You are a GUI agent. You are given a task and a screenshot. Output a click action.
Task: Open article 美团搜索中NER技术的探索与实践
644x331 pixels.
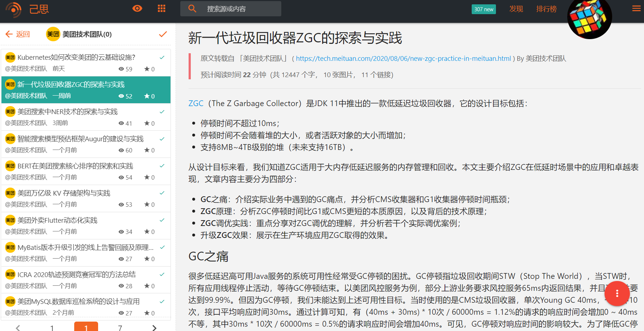[68, 112]
